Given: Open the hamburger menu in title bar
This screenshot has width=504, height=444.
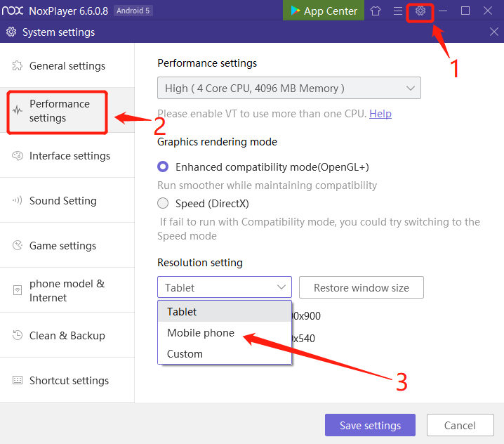Looking at the screenshot, I should click(398, 11).
